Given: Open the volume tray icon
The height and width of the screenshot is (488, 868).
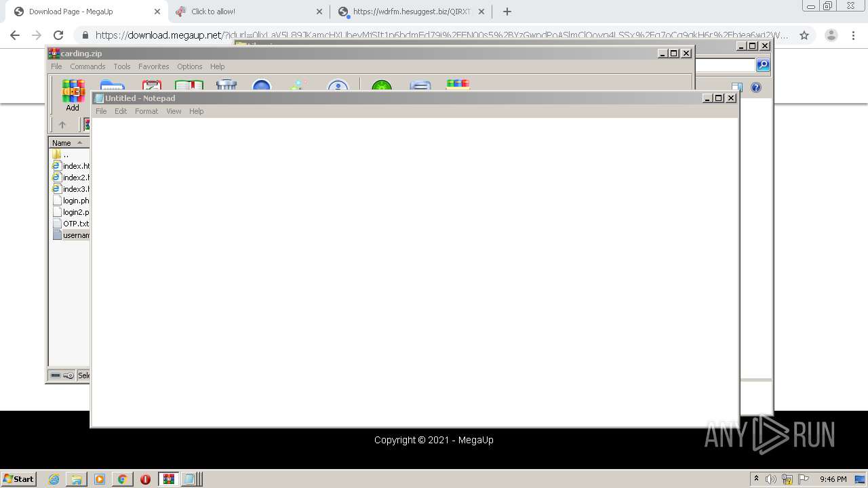Looking at the screenshot, I should click(770, 479).
